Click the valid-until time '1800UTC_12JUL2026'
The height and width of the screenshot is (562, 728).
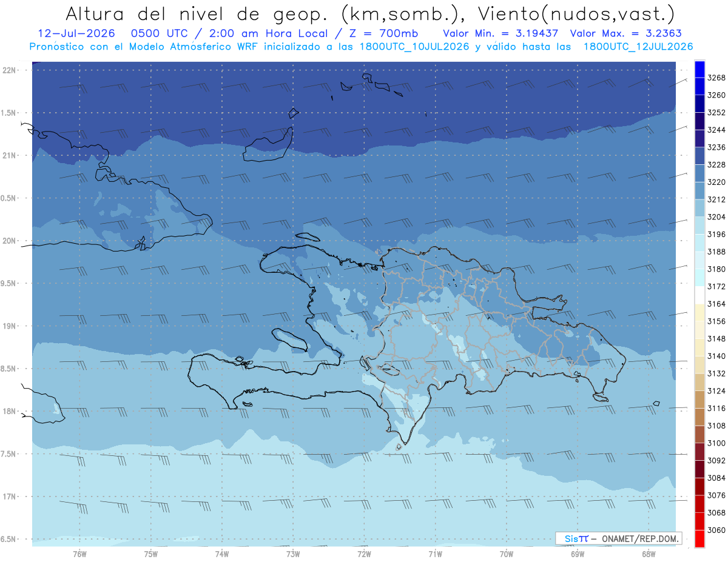click(x=639, y=47)
